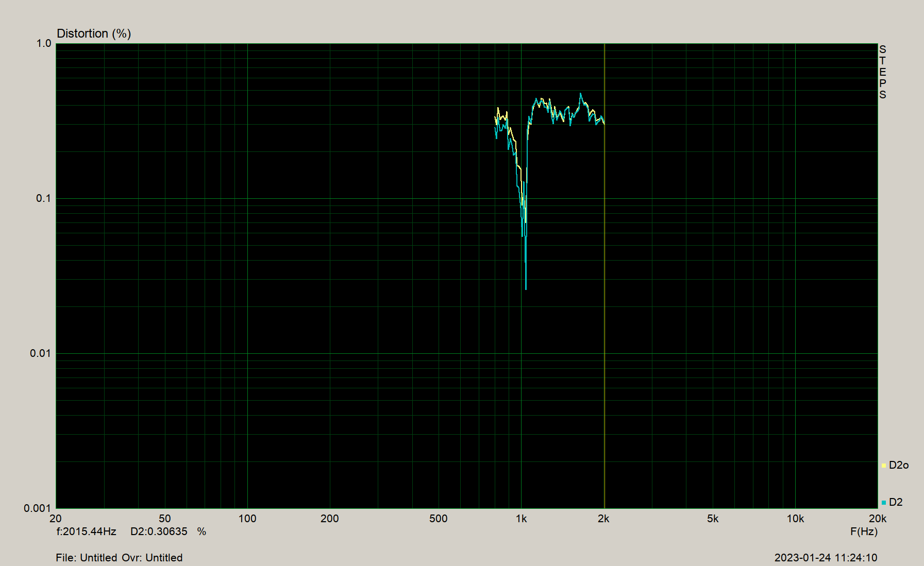Click the 2k frequency axis label

pos(603,519)
